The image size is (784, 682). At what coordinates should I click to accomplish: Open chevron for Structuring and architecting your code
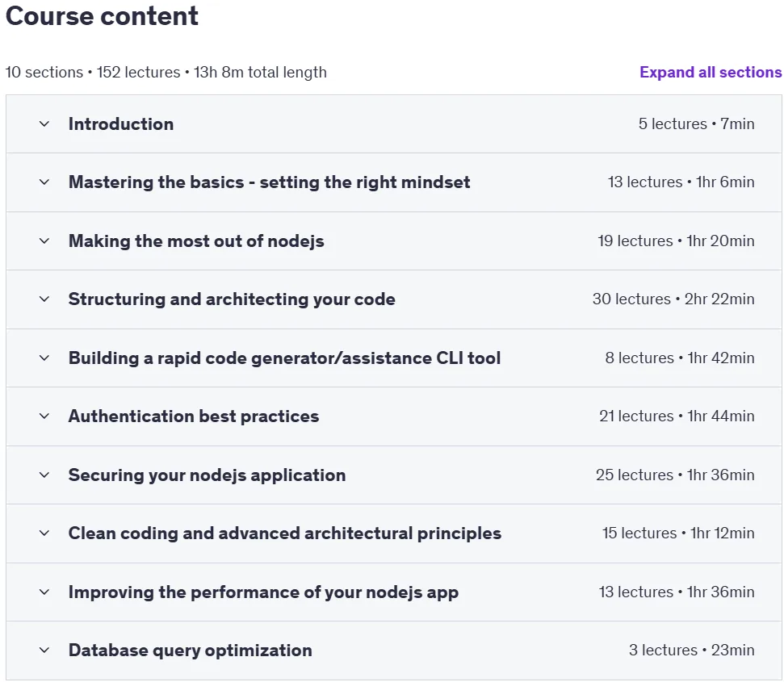(x=44, y=299)
